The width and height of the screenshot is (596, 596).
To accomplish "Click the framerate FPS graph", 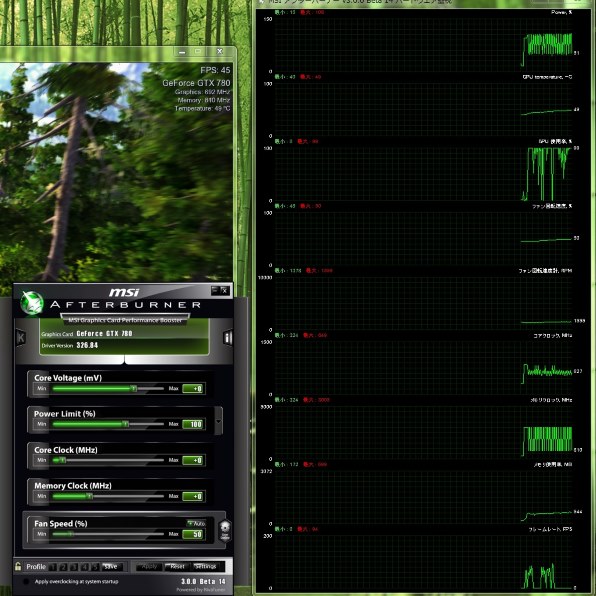I will 423,562.
